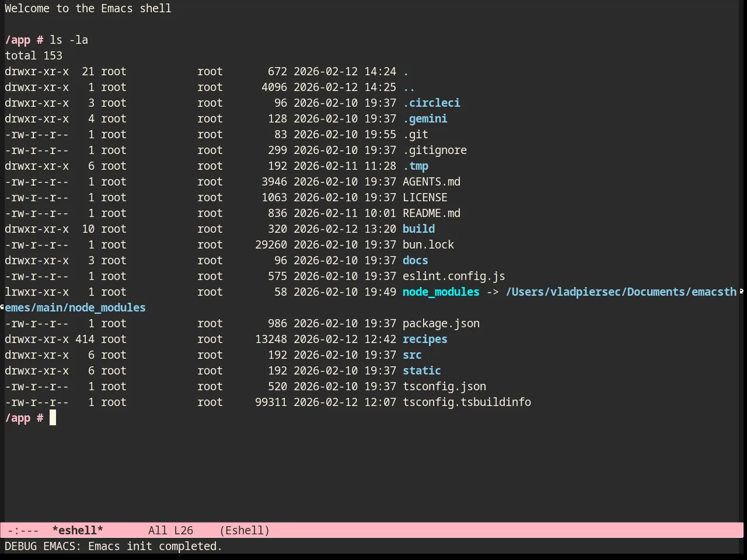Click the 14:25 timestamp of parent directory

tap(380, 87)
